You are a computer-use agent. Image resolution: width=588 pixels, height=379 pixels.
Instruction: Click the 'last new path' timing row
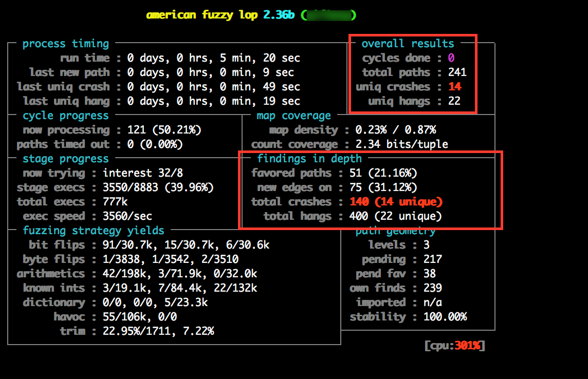[x=161, y=72]
